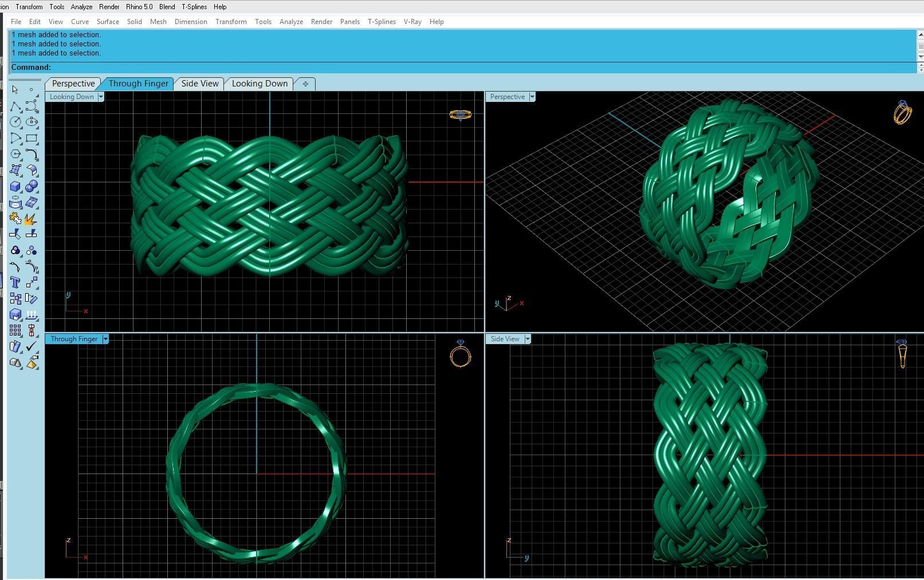
Task: Choose the Boolean Union spheres tool
Action: coord(32,186)
